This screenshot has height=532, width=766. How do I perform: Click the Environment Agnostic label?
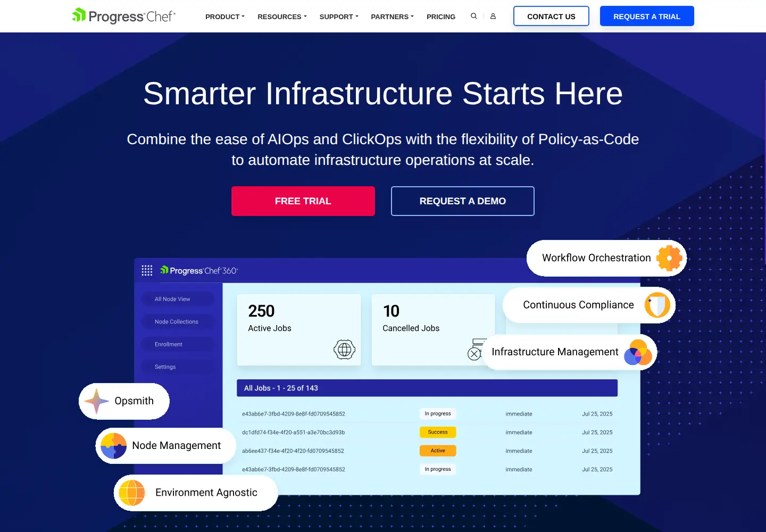point(206,493)
